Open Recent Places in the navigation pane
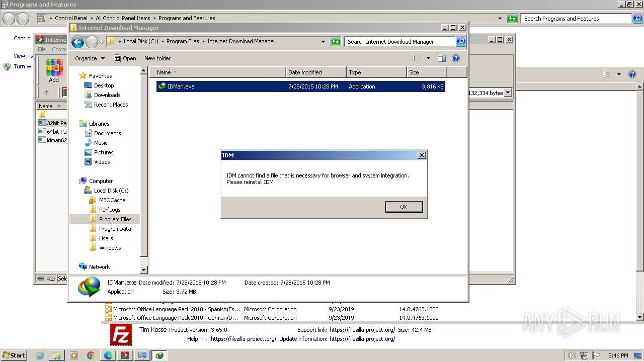The image size is (644, 362). [111, 105]
